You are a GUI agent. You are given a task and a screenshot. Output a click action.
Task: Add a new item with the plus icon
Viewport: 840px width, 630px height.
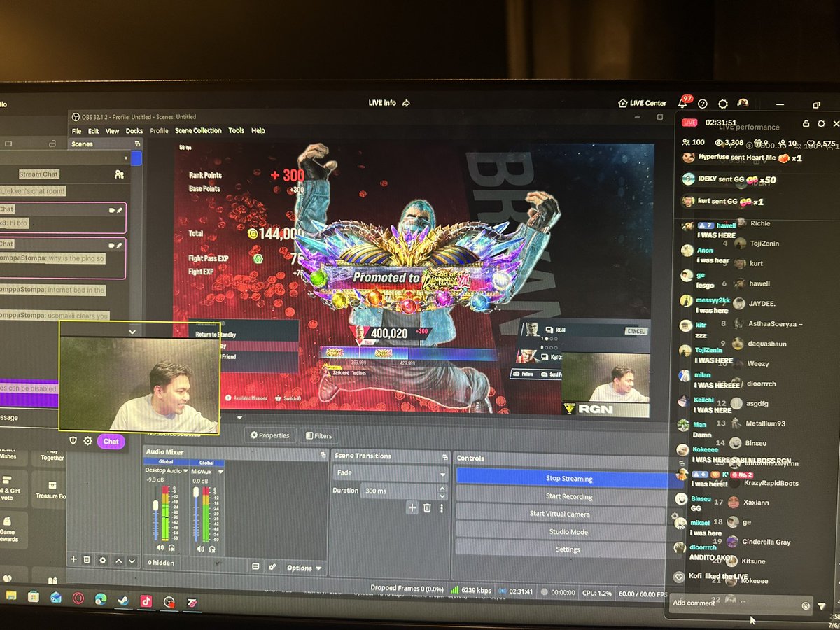(x=73, y=559)
